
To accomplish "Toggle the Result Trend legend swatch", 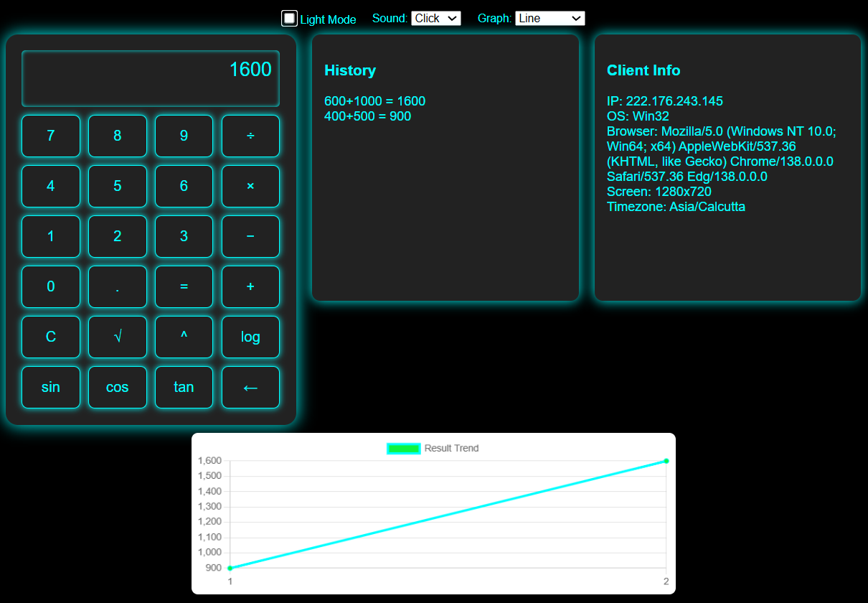I will coord(404,449).
